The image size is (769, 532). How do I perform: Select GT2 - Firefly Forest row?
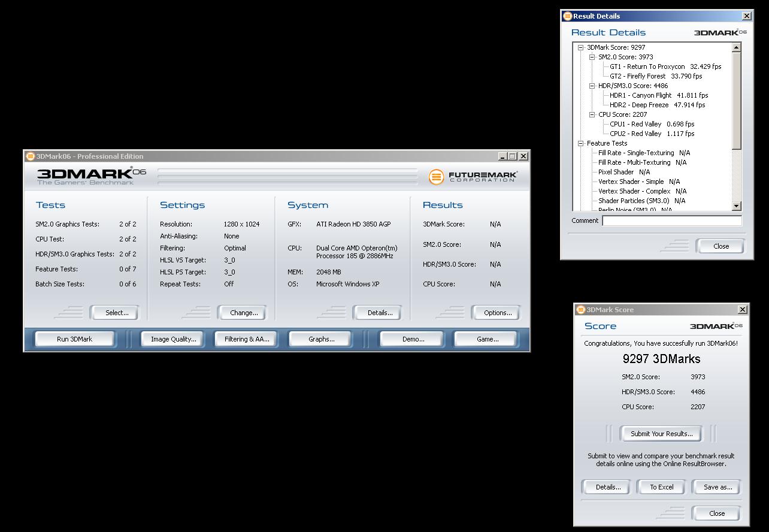click(x=656, y=76)
